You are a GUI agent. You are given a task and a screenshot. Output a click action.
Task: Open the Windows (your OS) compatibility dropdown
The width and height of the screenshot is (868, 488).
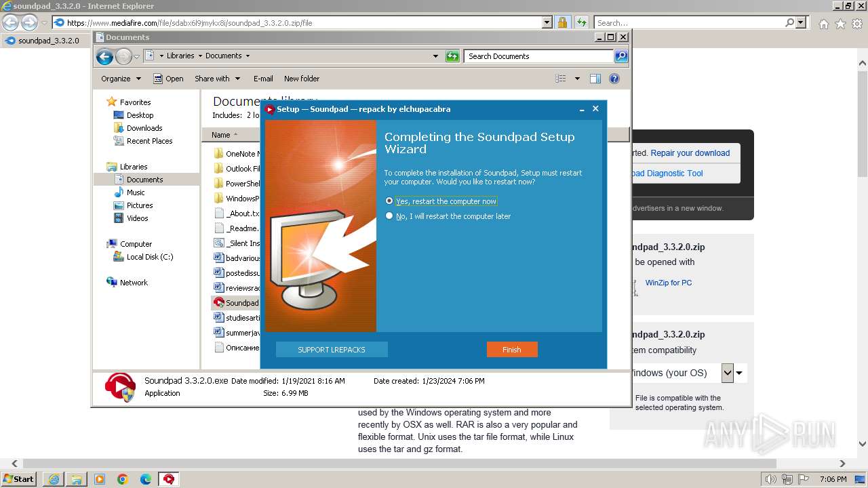[728, 373]
